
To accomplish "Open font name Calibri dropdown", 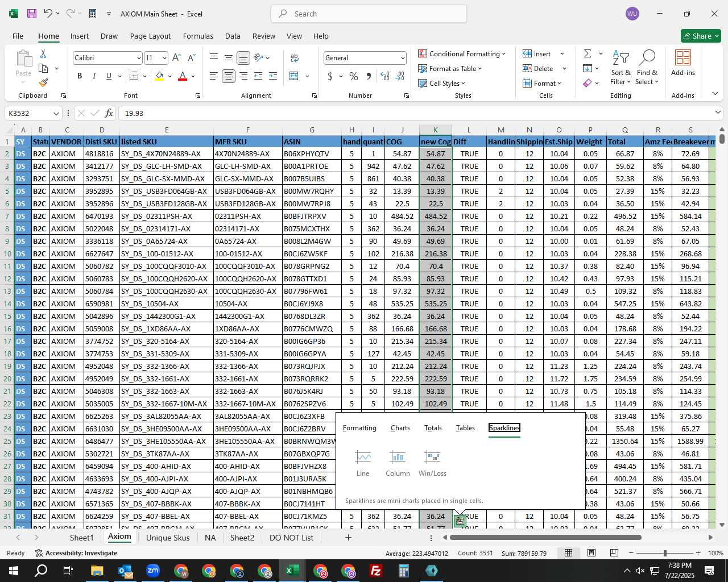I will point(138,58).
